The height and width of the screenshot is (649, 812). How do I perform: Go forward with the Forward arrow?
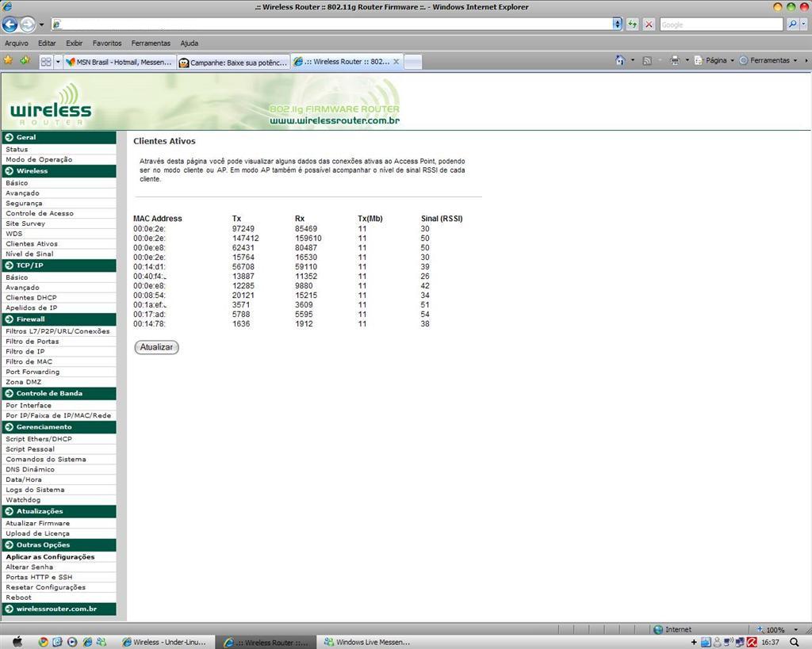28,24
